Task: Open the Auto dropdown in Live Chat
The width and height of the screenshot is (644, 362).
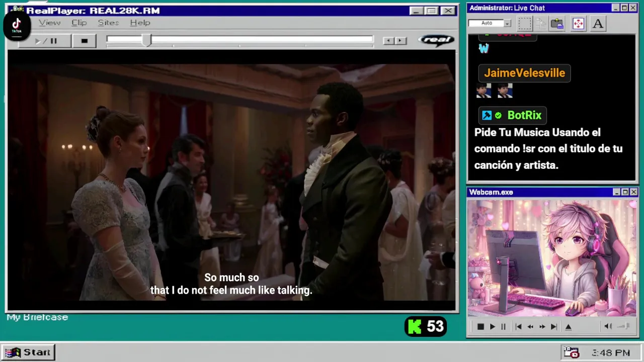Action: (x=508, y=23)
